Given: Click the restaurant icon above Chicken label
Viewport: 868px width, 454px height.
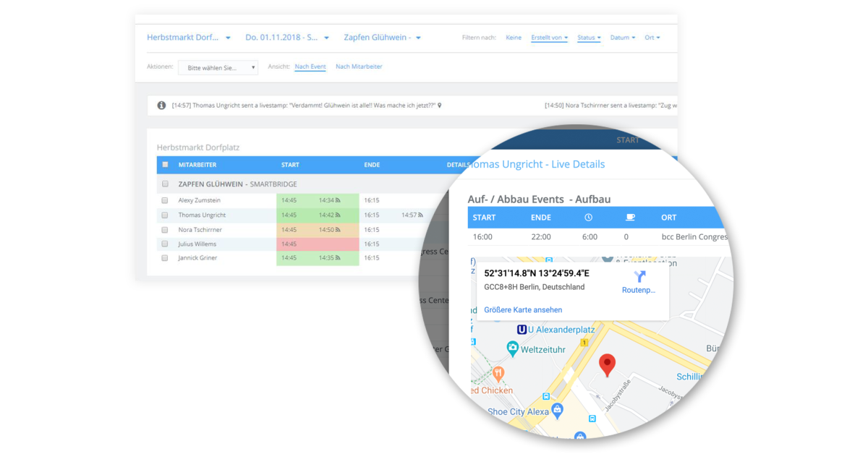Looking at the screenshot, I should 498,374.
